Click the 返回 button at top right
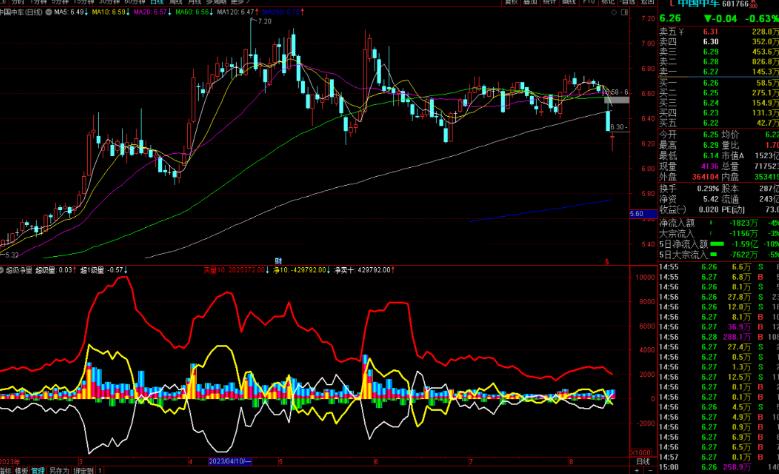This screenshot has width=779, height=474. tap(647, 2)
